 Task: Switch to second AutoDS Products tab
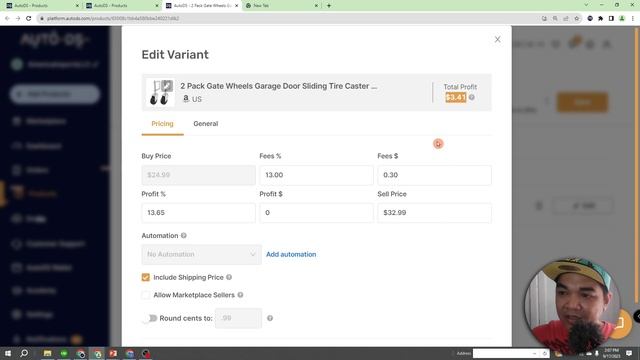pos(121,6)
